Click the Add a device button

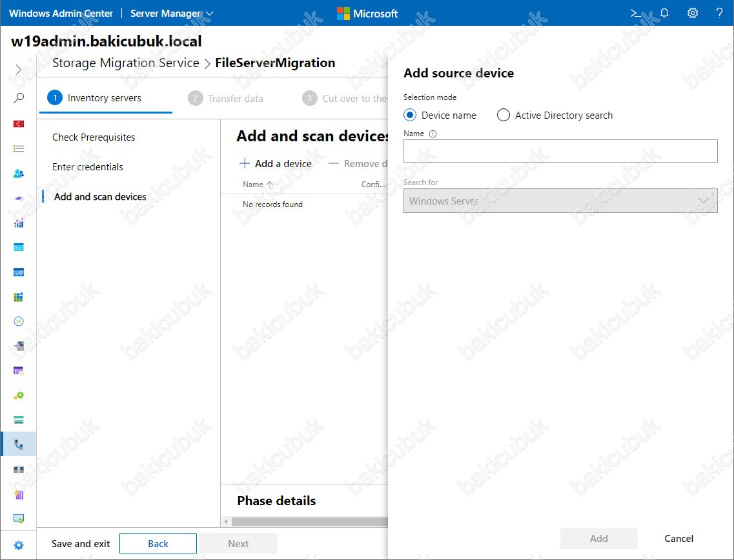(x=275, y=164)
